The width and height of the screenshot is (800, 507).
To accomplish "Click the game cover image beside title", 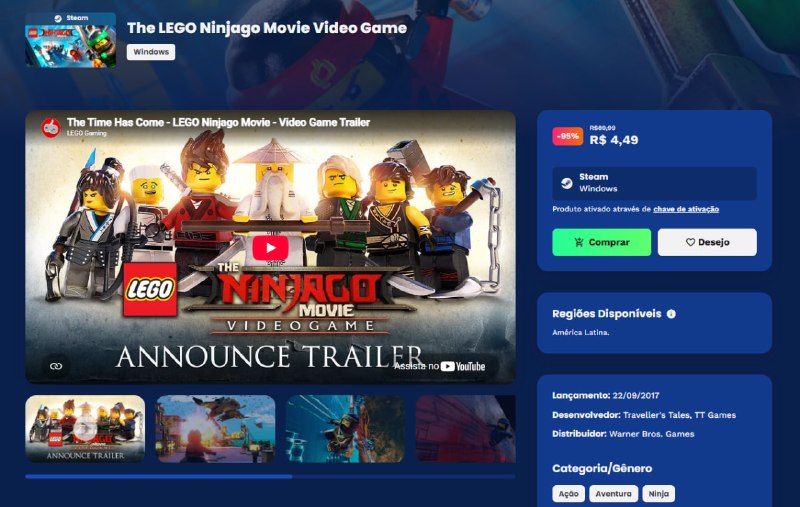I will (x=71, y=40).
